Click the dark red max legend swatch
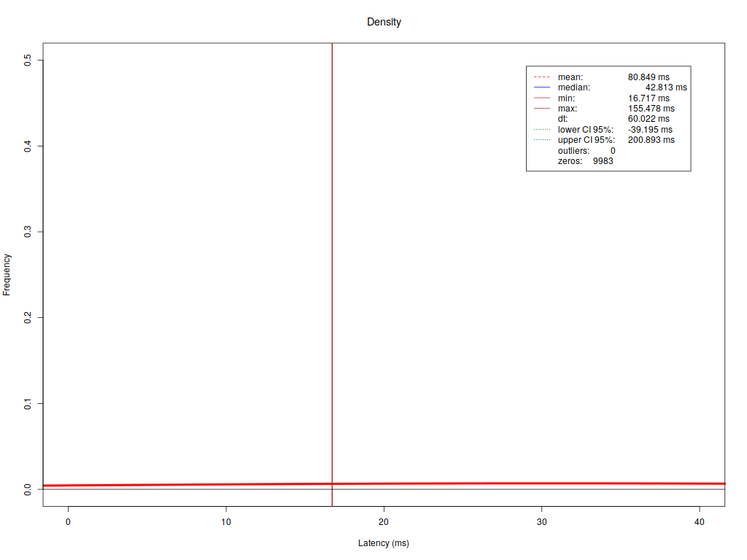Screen dimensions: 747x560 pos(542,109)
